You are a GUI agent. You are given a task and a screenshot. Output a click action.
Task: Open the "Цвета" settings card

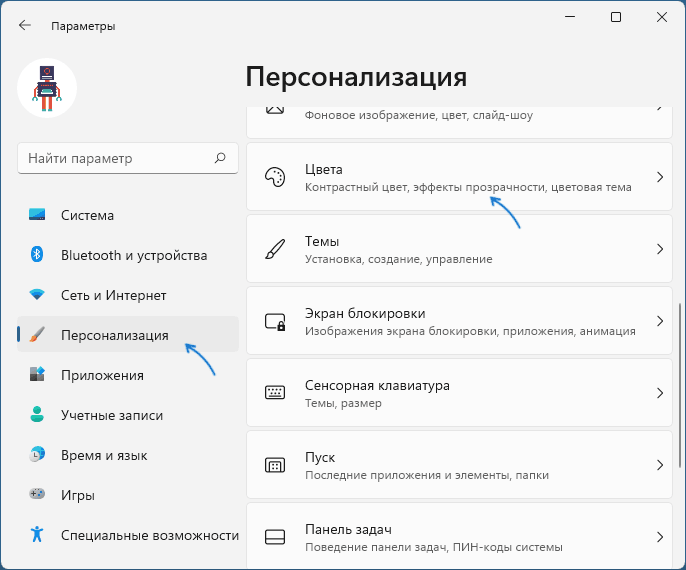click(459, 177)
